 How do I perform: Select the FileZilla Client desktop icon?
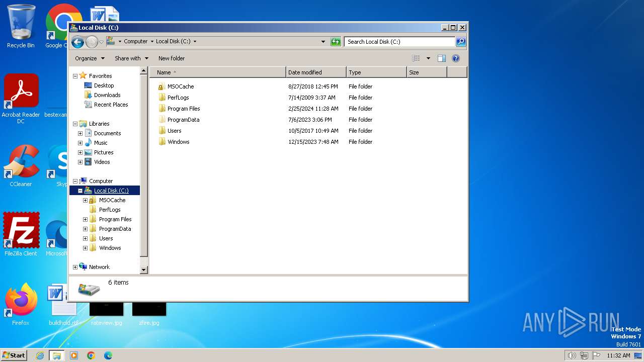click(21, 235)
